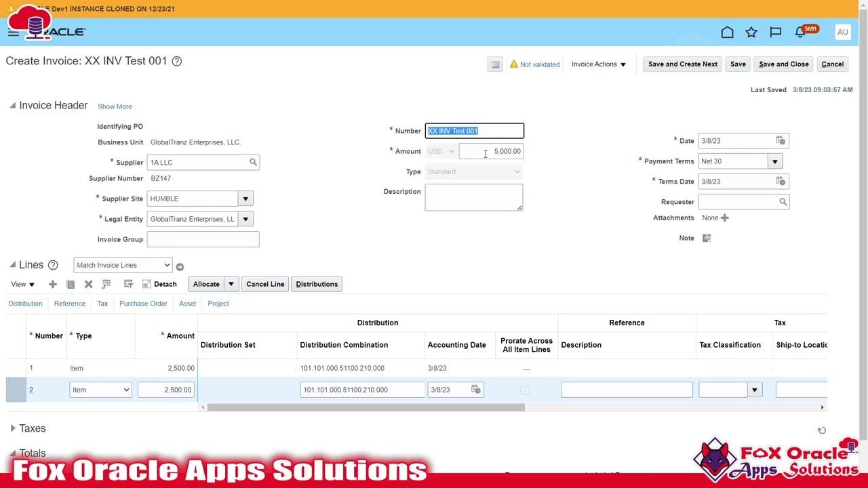Open the AU user avatar menu
868x488 pixels.
(x=842, y=32)
